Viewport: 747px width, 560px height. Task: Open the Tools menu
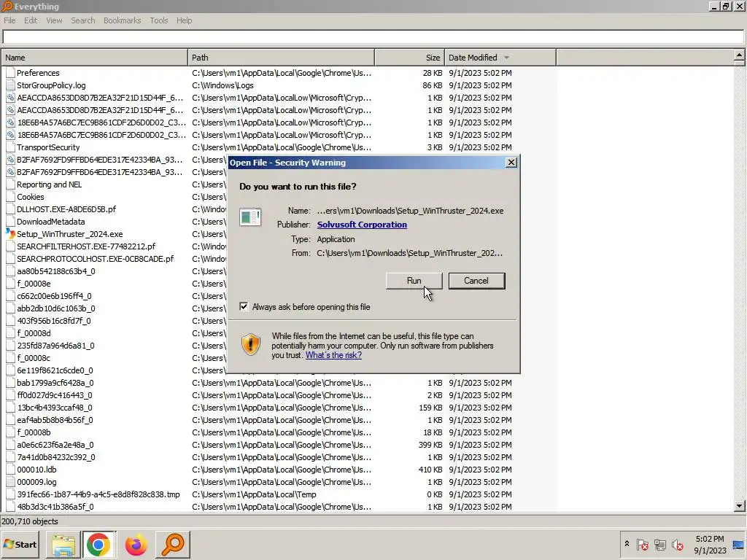click(x=158, y=20)
